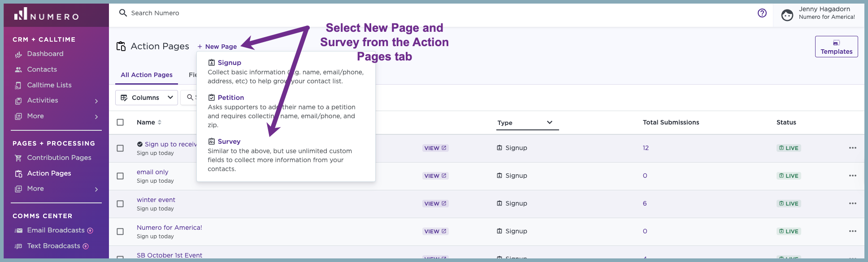This screenshot has width=868, height=262.
Task: Choose Petition from the New Page menu
Action: (x=230, y=98)
